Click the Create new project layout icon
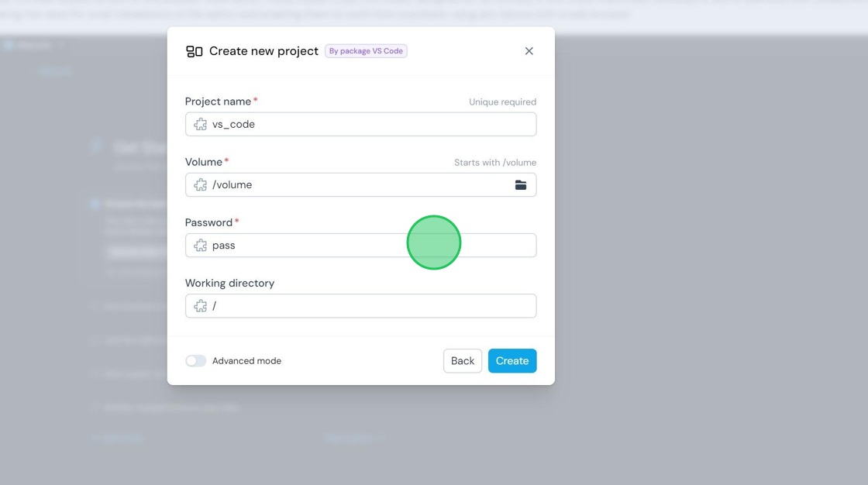868x485 pixels. (194, 51)
